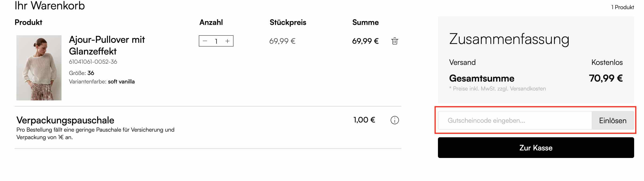Click the article number 61041061-0052-36
Viewport: 644px width, 181px height.
(x=93, y=62)
